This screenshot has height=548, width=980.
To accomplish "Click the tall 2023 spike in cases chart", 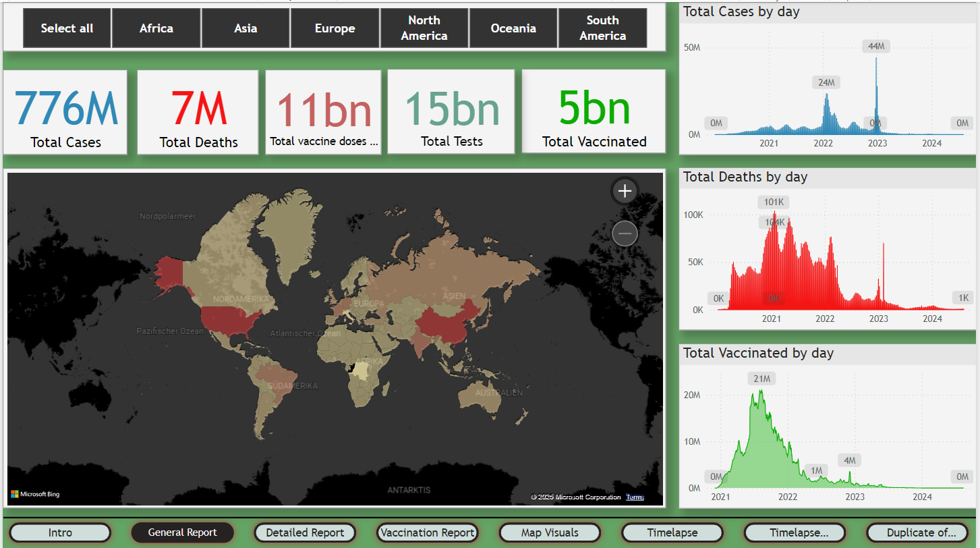I will click(x=876, y=96).
